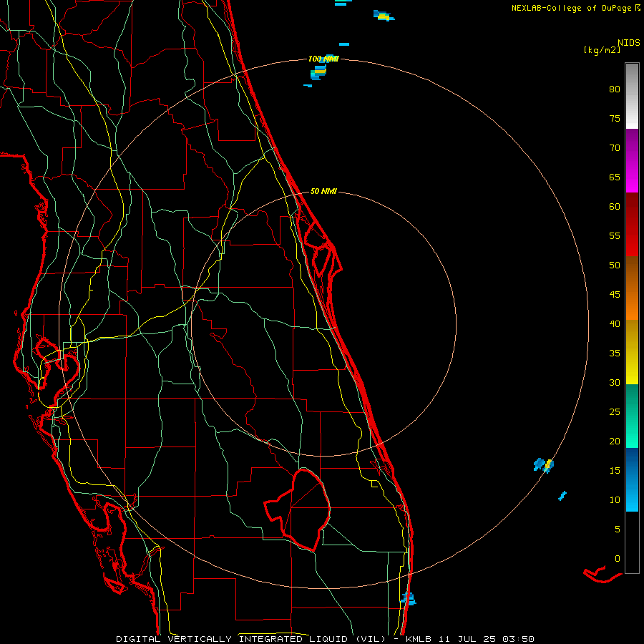Select the 0 value on the VIL scale
Screen dimensions: 644x644
[618, 559]
